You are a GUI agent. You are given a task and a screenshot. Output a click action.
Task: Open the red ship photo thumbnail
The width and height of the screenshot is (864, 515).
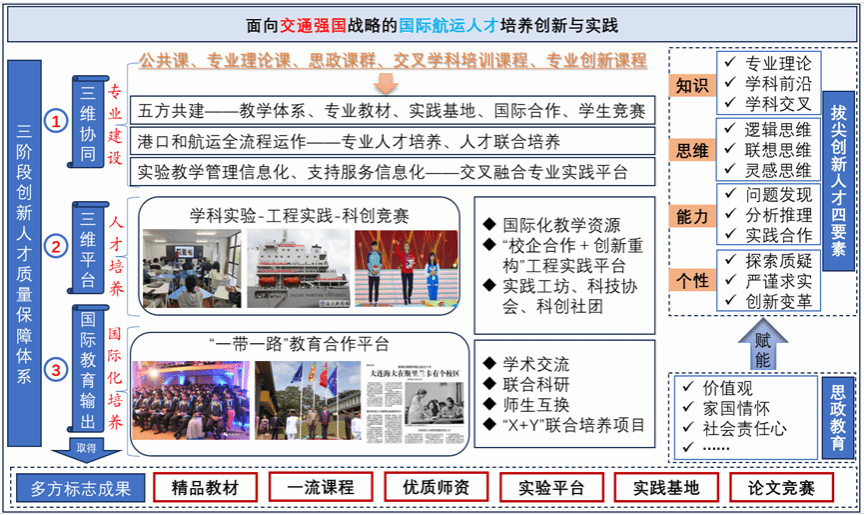click(297, 268)
